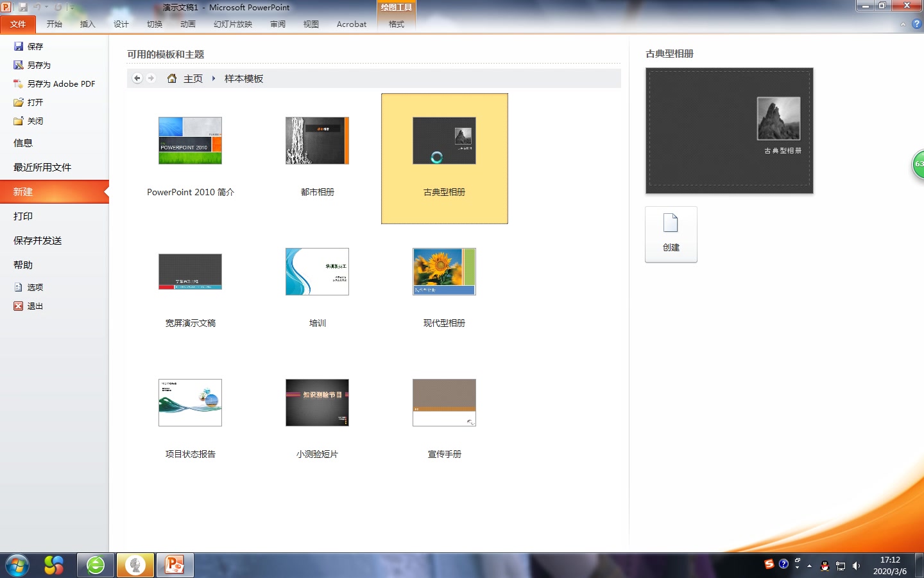Screen dimensions: 924x578
Task: Click blue help icon in tray
Action: pyautogui.click(x=783, y=564)
